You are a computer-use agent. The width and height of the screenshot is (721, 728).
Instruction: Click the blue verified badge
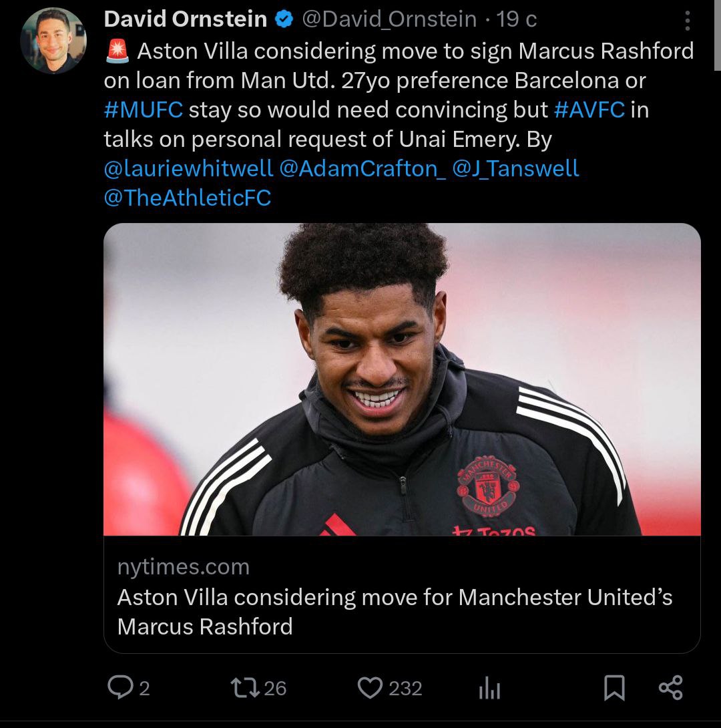(284, 20)
